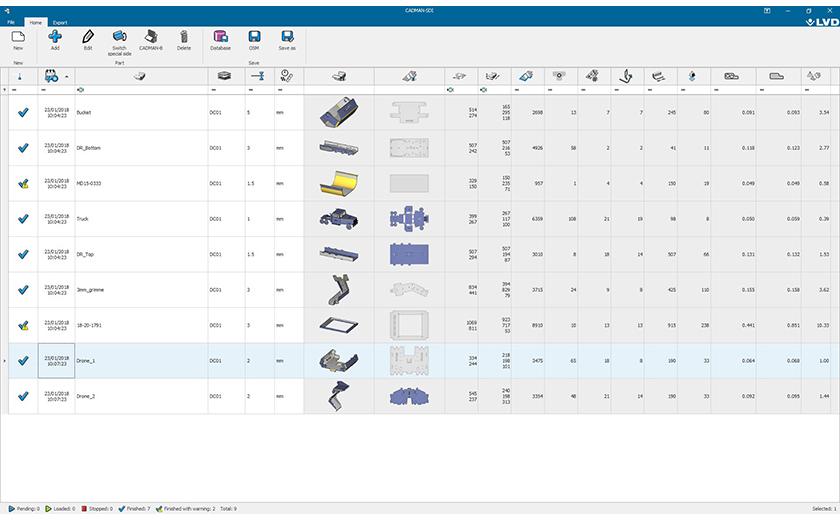Click the checkmark of the DR_Top row
The height and width of the screenshot is (520, 840).
click(23, 254)
